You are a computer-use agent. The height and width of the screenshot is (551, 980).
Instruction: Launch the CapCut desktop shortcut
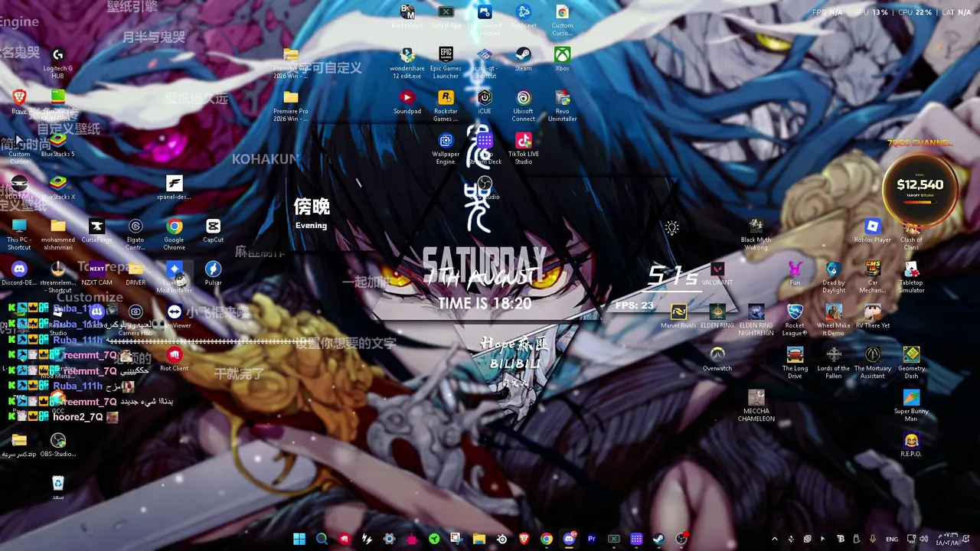pos(213,230)
